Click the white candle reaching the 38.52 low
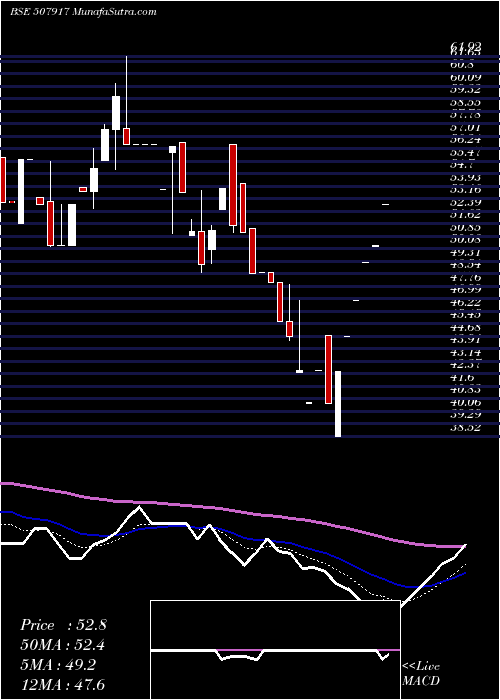 coord(338,404)
